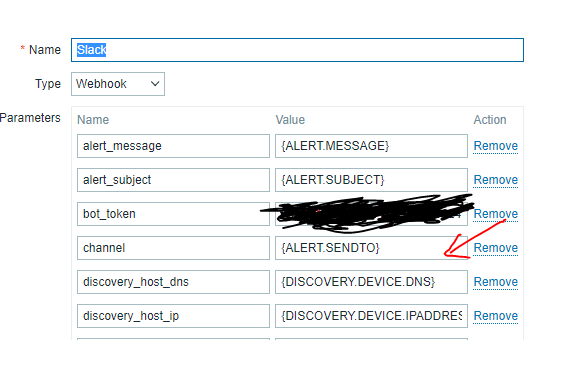
Task: Click the channel name field
Action: click(173, 248)
